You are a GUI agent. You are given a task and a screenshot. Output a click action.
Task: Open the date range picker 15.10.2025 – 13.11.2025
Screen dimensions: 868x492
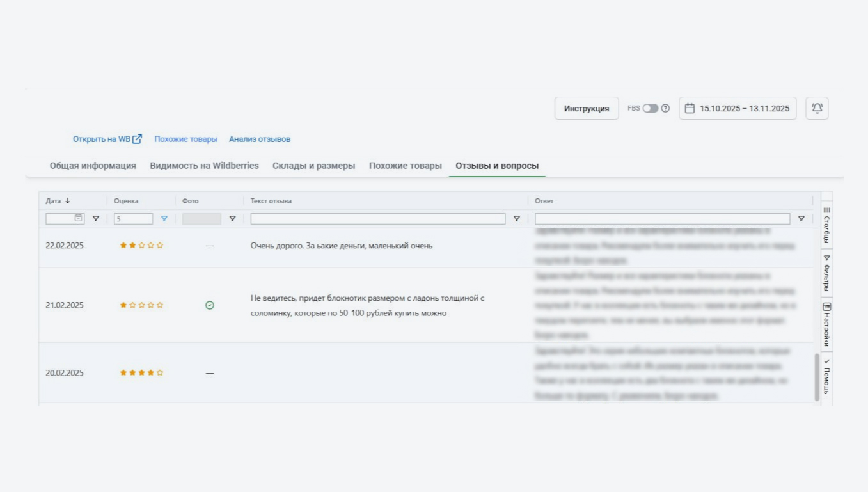coord(738,108)
